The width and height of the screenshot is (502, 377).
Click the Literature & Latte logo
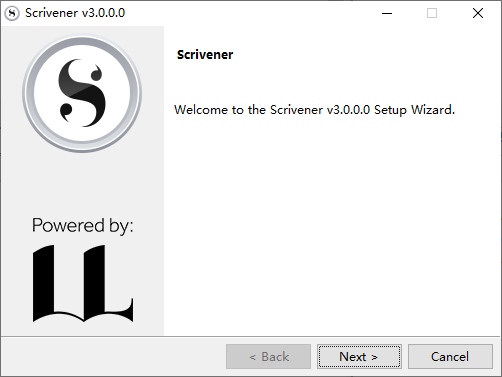(83, 284)
